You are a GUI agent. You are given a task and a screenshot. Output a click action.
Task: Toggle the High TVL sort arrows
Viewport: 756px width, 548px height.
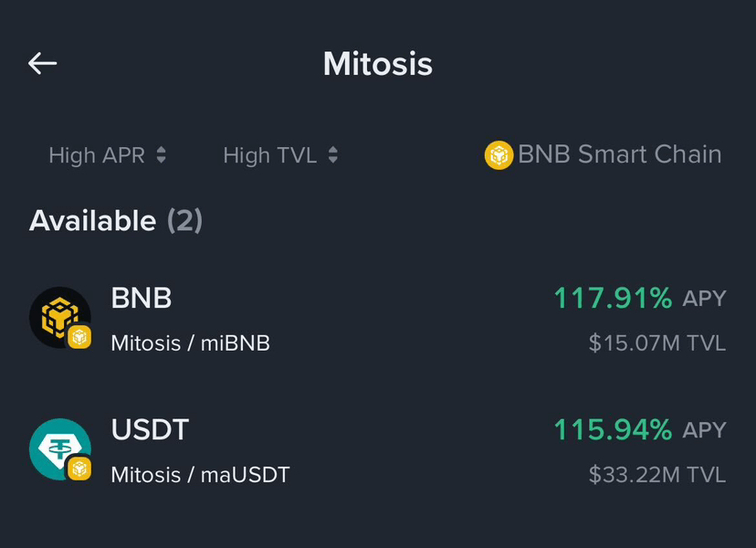coord(333,155)
